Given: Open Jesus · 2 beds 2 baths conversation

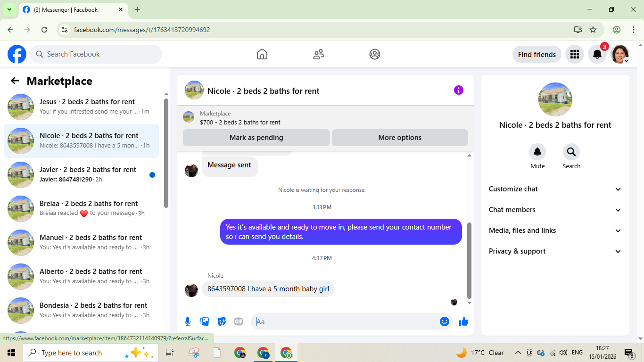Looking at the screenshot, I should tap(81, 107).
